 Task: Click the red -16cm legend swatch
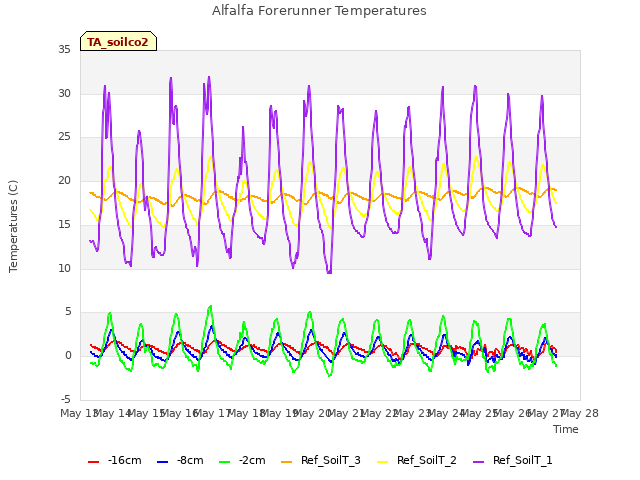pos(93,462)
